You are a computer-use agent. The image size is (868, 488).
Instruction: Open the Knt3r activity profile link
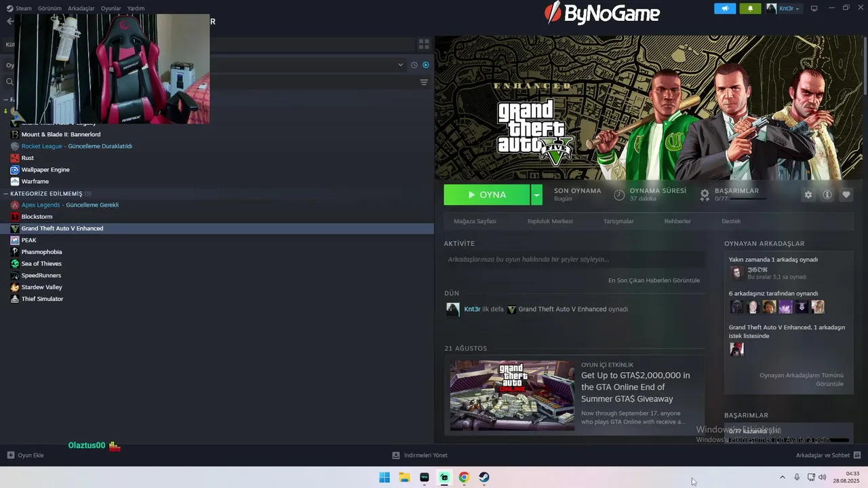click(472, 309)
